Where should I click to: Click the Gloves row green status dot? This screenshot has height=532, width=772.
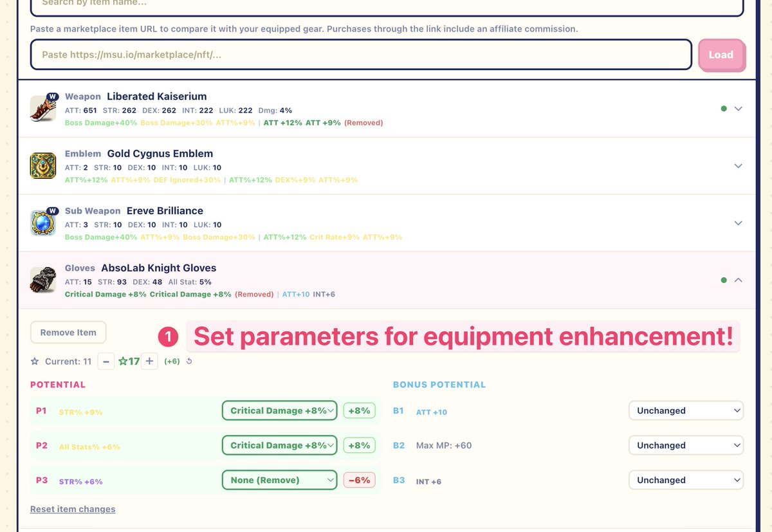tap(724, 280)
